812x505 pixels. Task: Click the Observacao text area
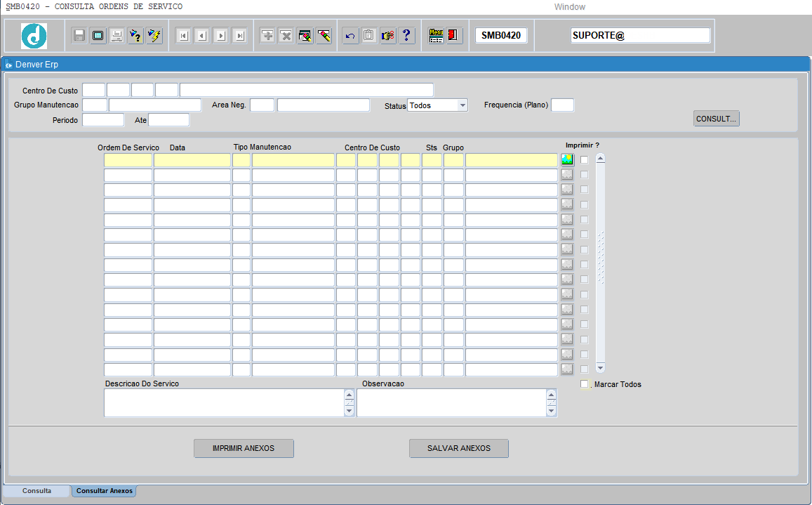(x=451, y=403)
